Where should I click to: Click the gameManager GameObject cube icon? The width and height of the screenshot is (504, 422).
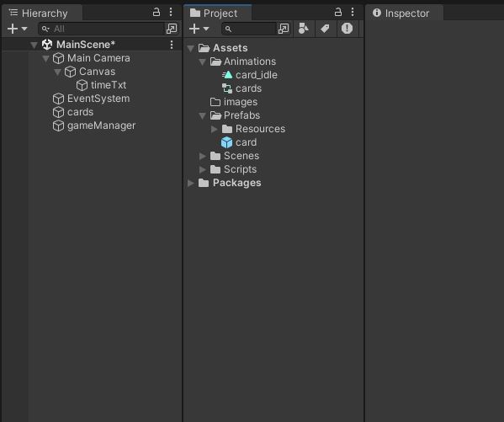[x=58, y=126]
